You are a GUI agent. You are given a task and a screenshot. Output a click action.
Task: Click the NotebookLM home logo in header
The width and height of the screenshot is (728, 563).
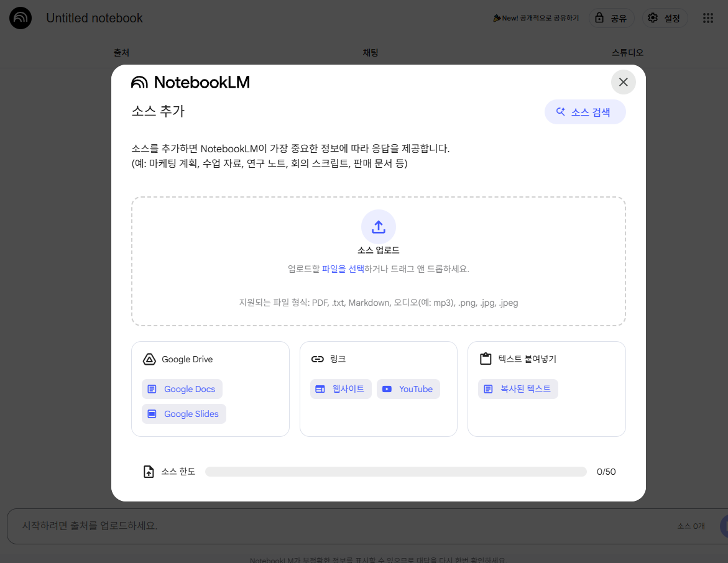point(21,18)
